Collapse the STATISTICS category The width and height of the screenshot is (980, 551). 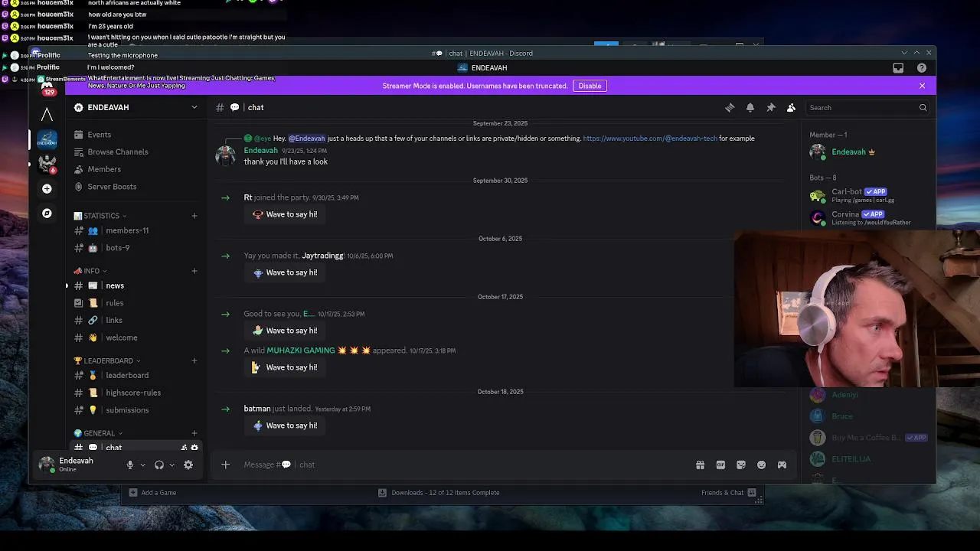tap(100, 216)
